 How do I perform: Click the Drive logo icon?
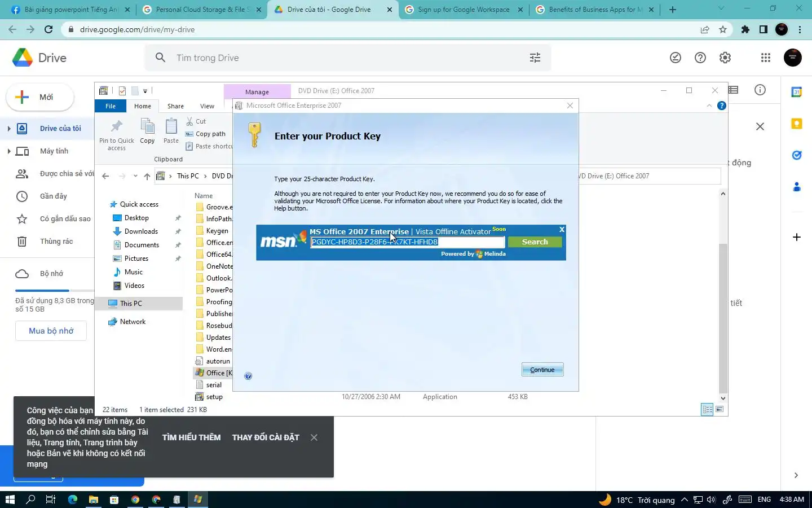[23, 58]
